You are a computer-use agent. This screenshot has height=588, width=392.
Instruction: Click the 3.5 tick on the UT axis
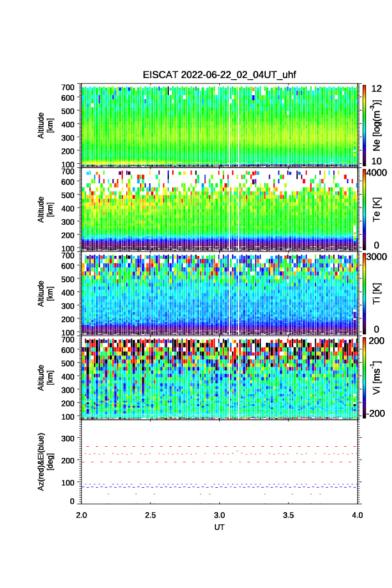click(x=288, y=515)
